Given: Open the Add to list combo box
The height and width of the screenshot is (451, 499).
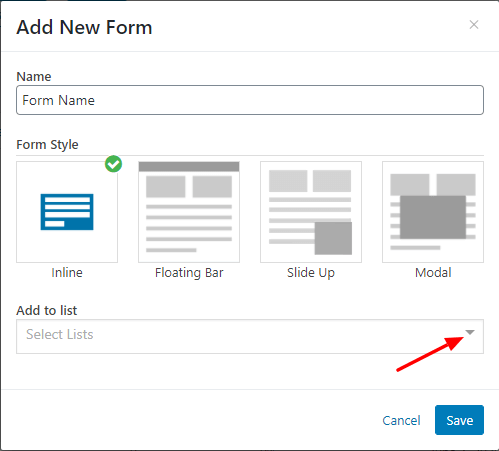Looking at the screenshot, I should (250, 336).
